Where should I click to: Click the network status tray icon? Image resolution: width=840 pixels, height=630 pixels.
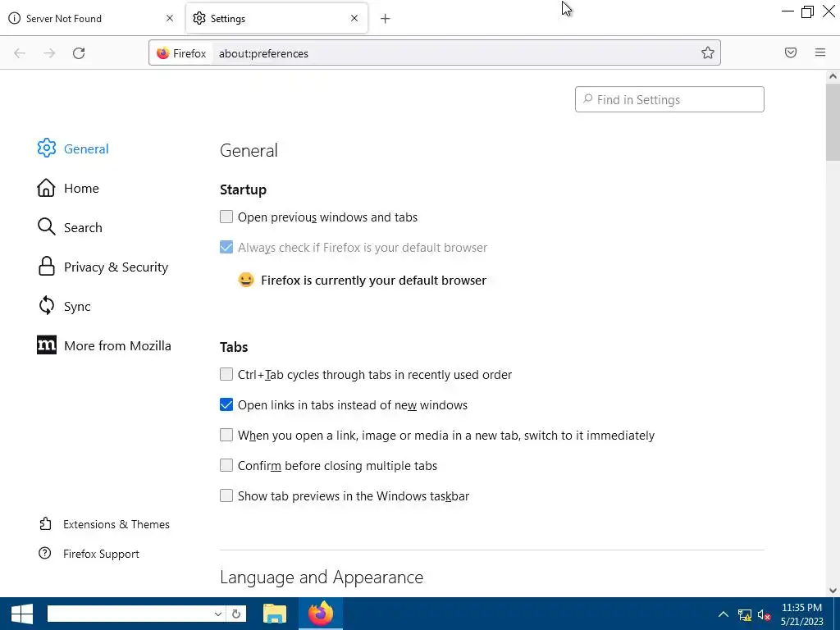tap(745, 615)
